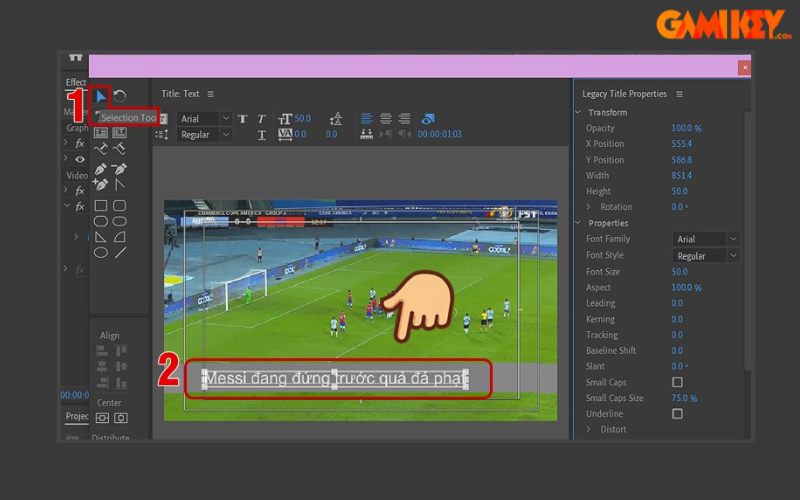
Task: Click the X Position value 555.4
Action: coord(682,144)
